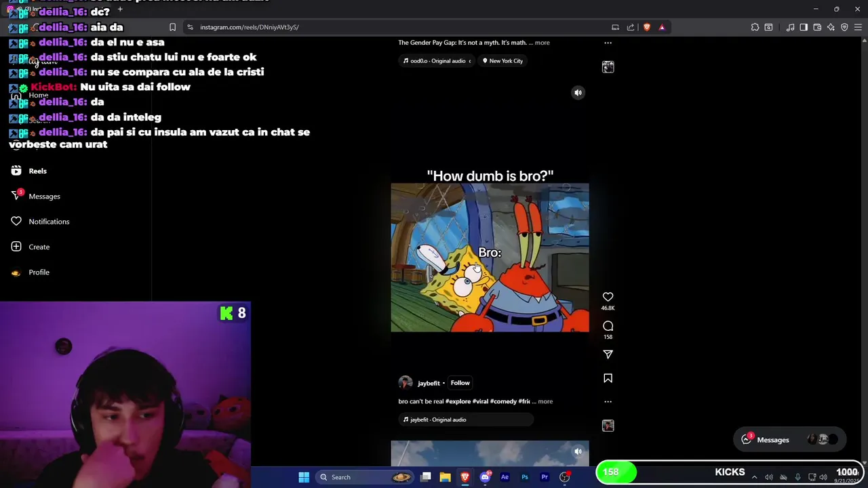Open comments on the jaybefit reel
This screenshot has width=868, height=488.
(x=608, y=326)
